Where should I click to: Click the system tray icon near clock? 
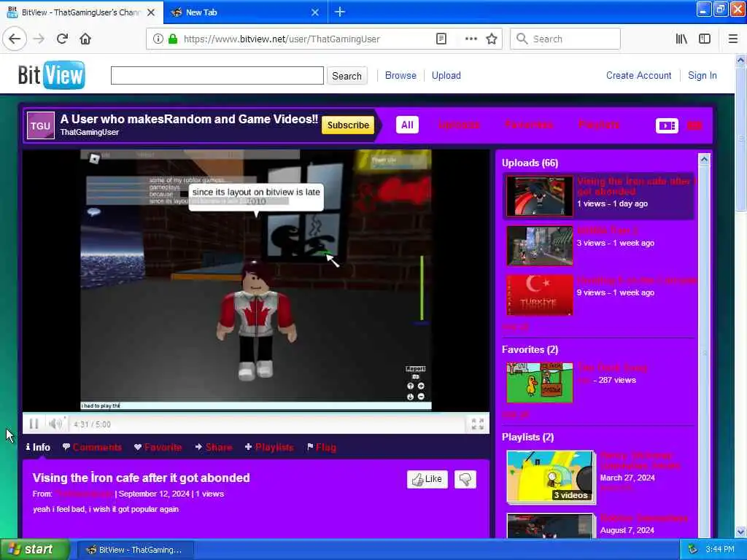[692, 550]
